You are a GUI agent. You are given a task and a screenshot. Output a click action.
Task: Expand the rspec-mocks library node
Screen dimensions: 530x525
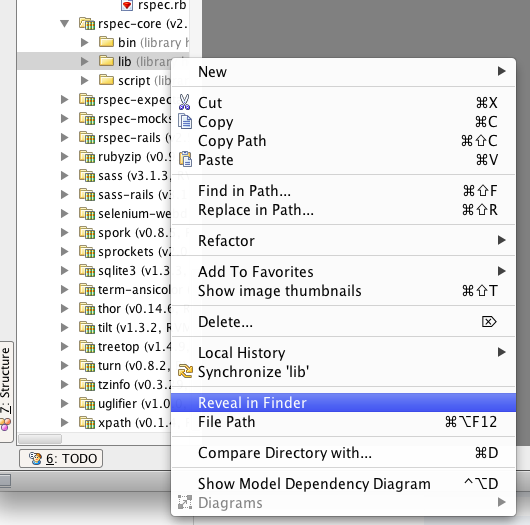[65, 118]
